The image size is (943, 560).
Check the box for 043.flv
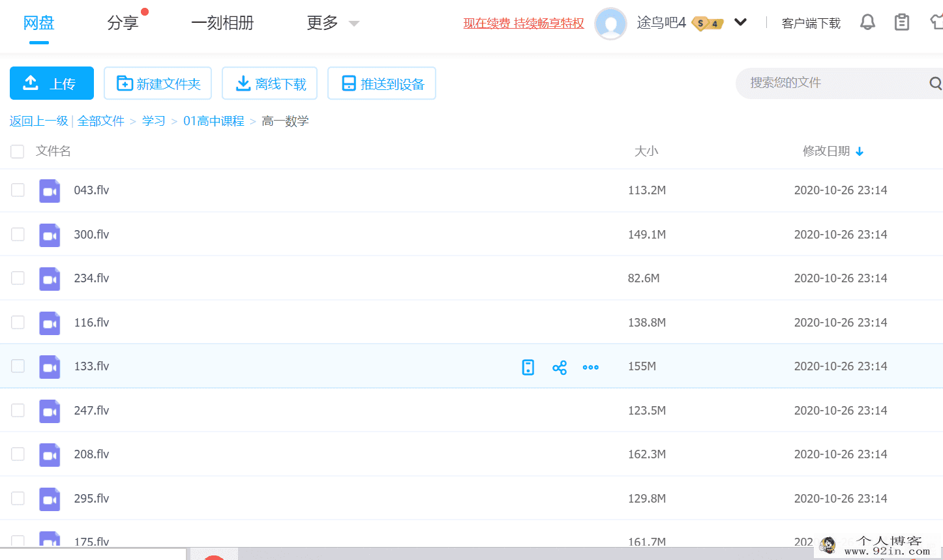18,190
